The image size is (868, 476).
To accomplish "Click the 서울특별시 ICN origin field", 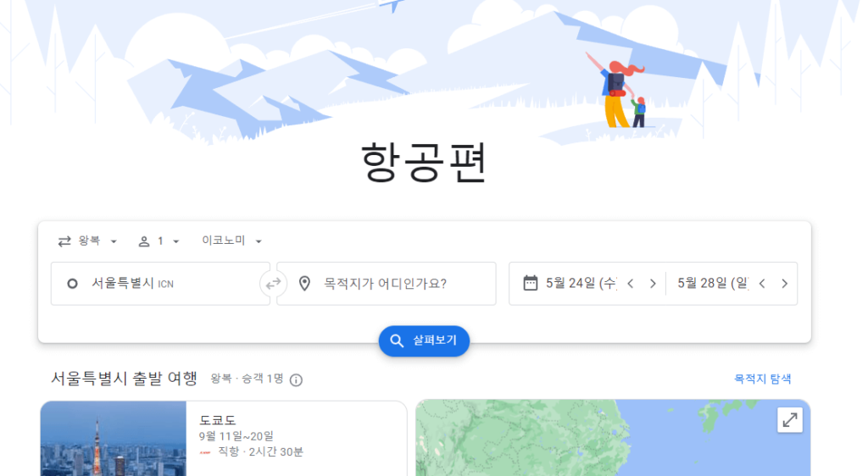I will tap(160, 284).
